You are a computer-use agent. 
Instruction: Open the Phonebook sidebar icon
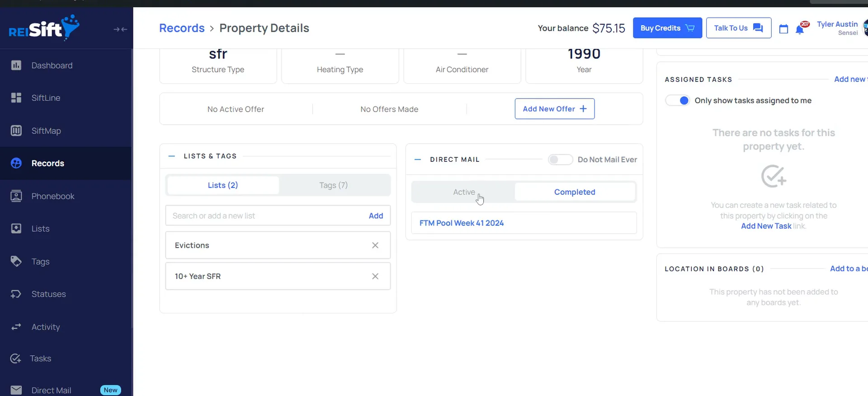(x=16, y=196)
